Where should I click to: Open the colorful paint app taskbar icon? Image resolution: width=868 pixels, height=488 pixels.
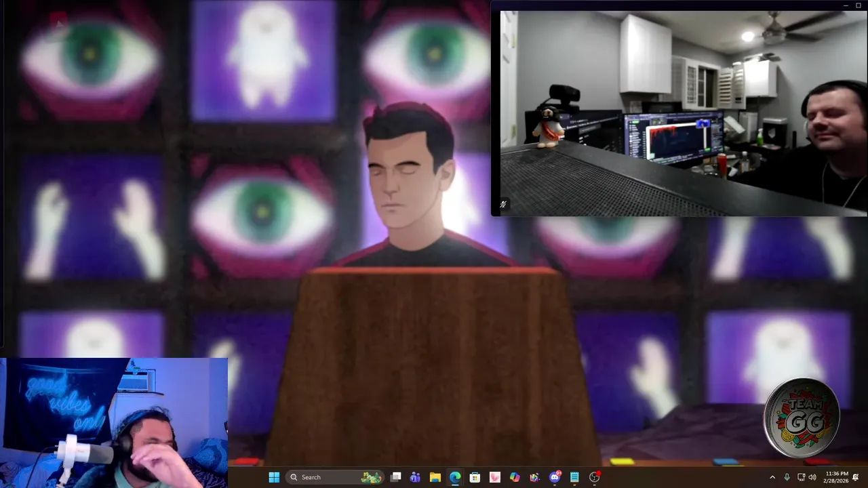click(534, 477)
